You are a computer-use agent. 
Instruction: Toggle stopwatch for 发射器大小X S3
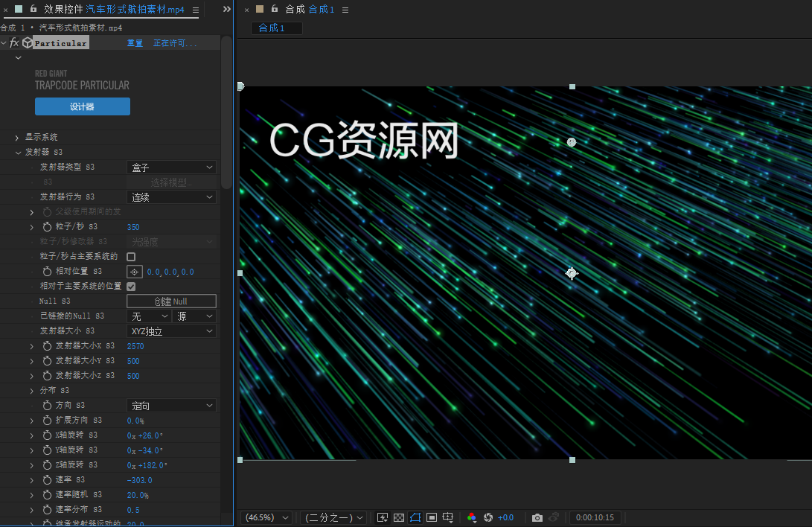(47, 346)
